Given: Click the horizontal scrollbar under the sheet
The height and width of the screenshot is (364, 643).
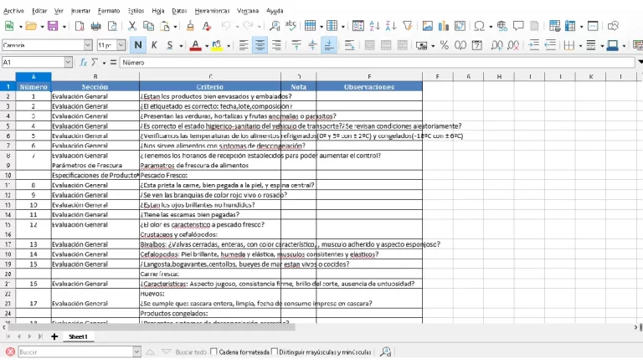Looking at the screenshot, I should click(152, 327).
